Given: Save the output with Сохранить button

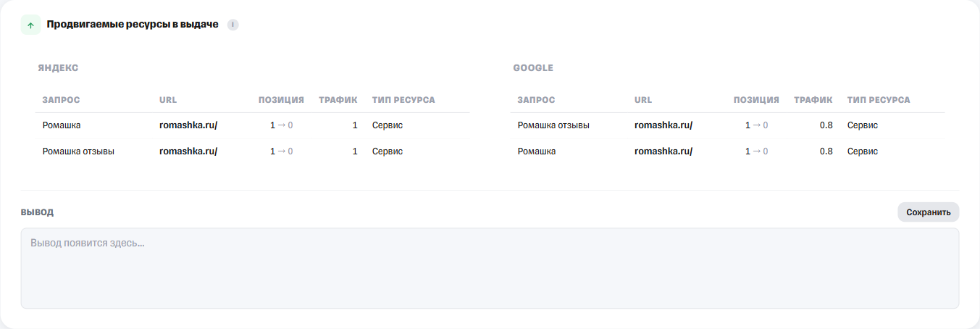Looking at the screenshot, I should 928,212.
